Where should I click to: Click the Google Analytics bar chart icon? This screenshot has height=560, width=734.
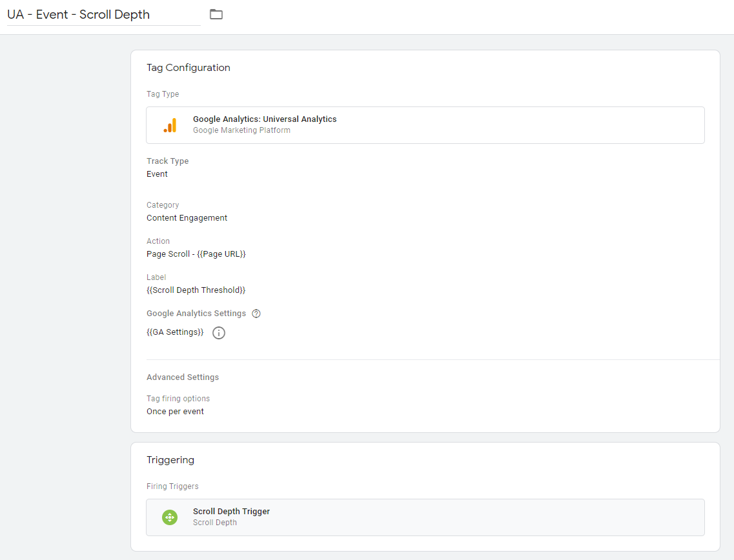[170, 125]
